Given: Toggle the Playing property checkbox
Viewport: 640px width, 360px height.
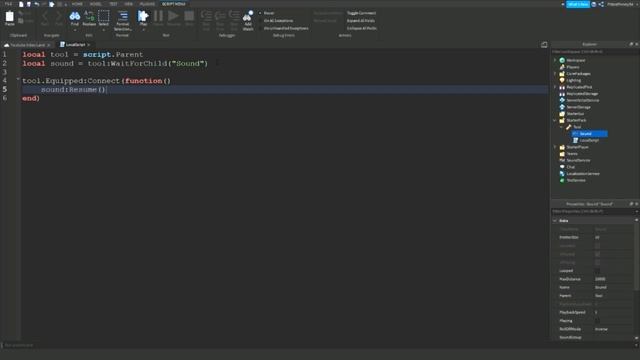Looking at the screenshot, I should pyautogui.click(x=598, y=321).
